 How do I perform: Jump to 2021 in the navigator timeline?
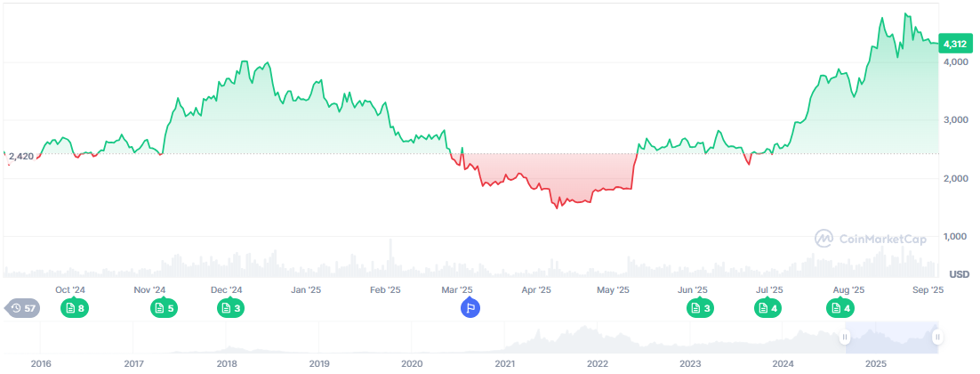(504, 364)
